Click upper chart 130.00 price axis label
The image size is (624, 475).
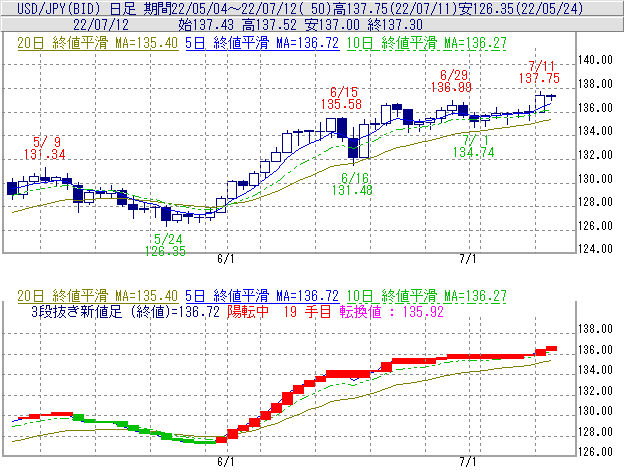pos(595,179)
